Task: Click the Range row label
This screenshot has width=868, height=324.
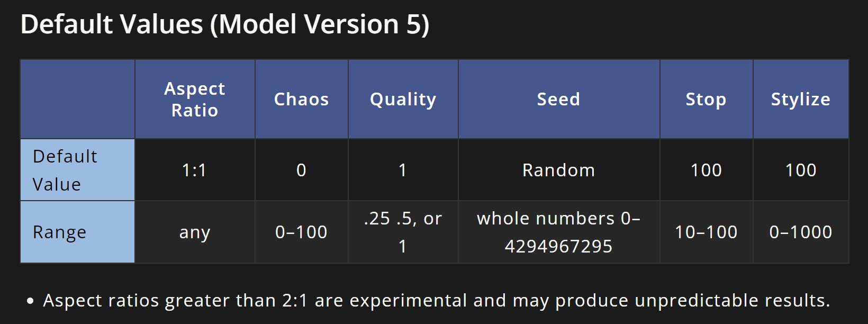Action: coord(77,232)
